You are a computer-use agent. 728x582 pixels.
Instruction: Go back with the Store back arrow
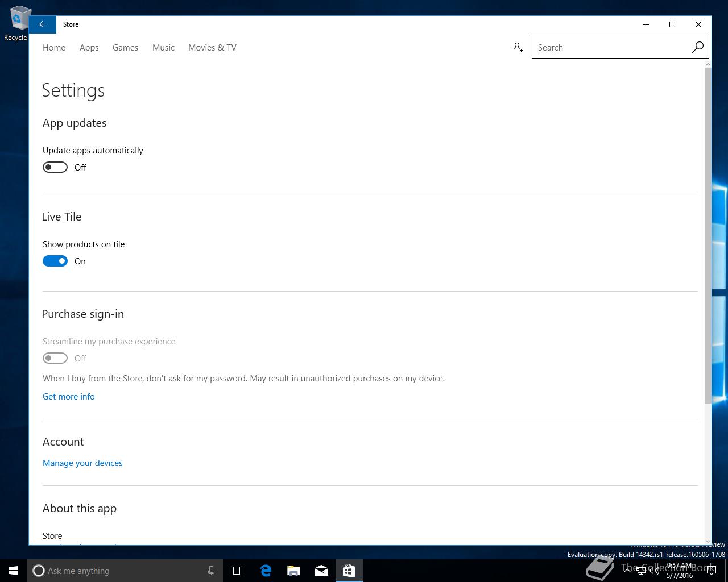[43, 24]
